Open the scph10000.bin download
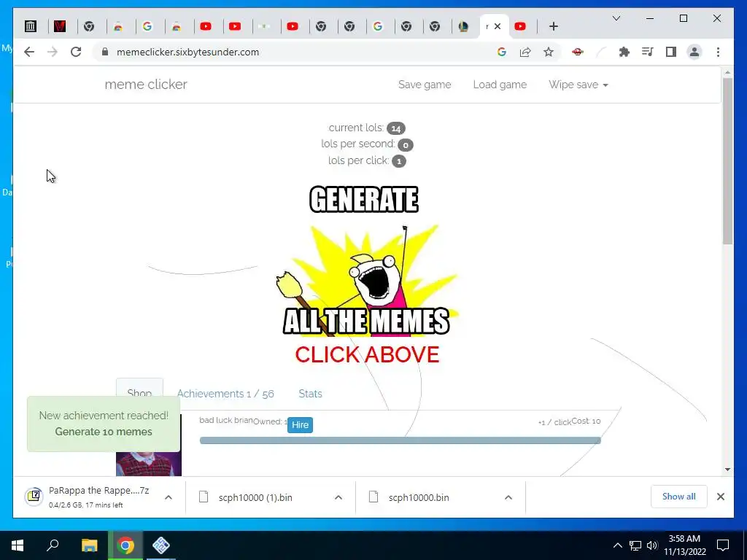The width and height of the screenshot is (747, 560). (x=418, y=497)
